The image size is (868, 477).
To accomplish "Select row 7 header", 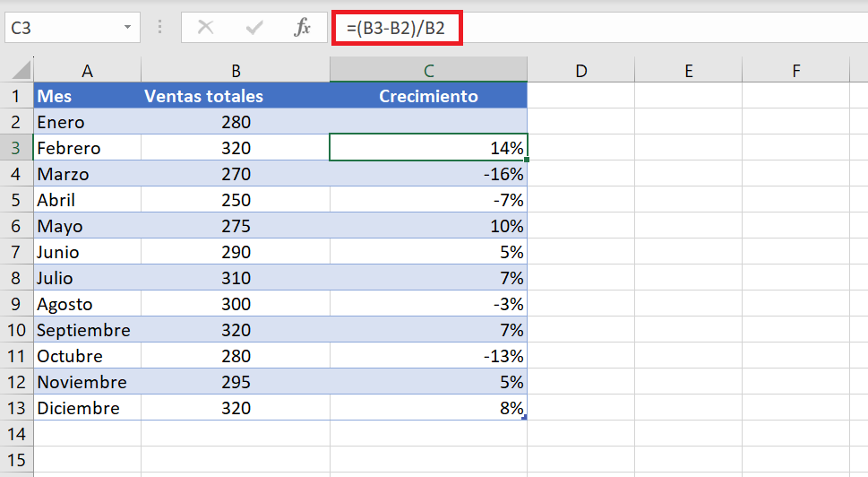I will pos(16,252).
